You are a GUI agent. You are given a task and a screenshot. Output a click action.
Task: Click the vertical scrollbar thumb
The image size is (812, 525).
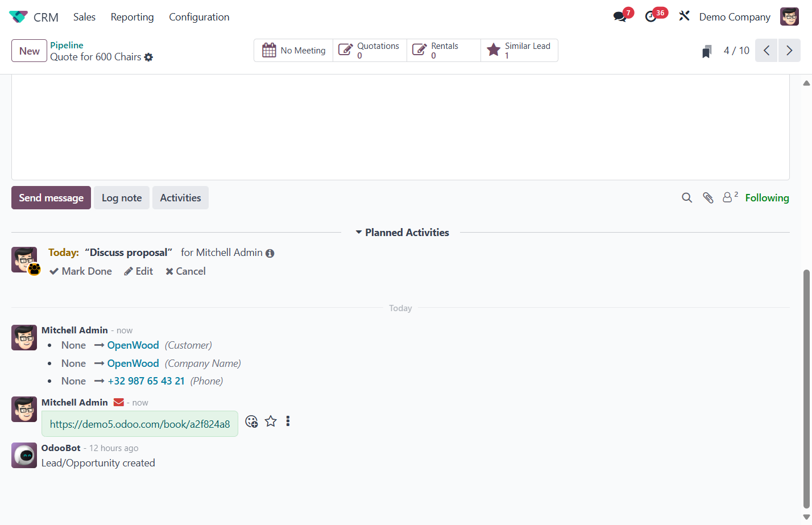pyautogui.click(x=806, y=389)
